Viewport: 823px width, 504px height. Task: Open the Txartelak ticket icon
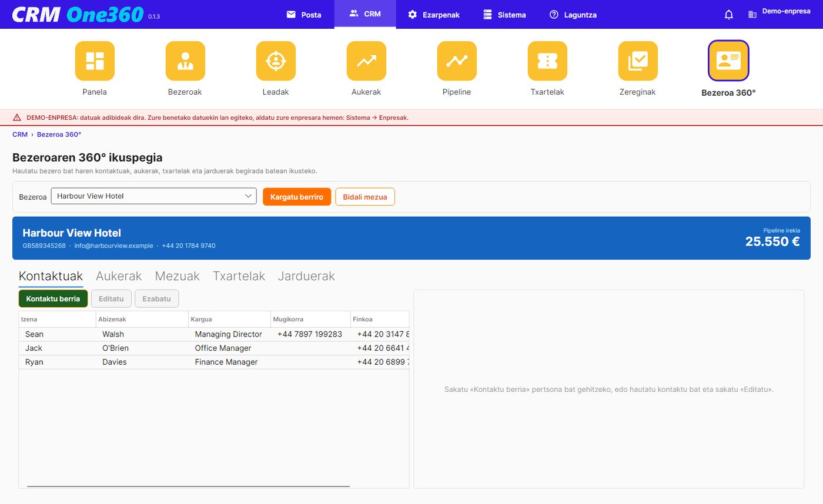547,61
